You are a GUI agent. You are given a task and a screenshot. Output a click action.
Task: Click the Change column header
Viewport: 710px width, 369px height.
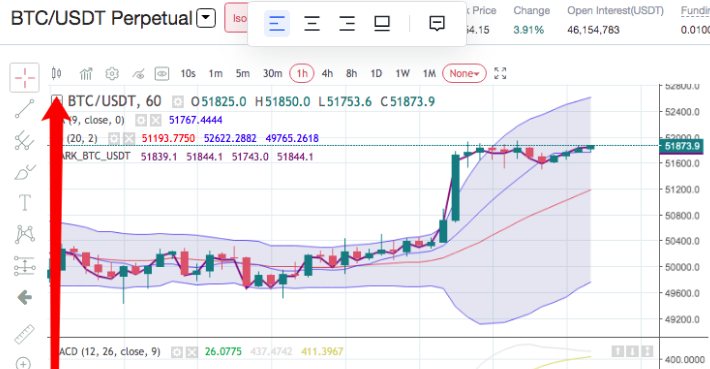532,11
